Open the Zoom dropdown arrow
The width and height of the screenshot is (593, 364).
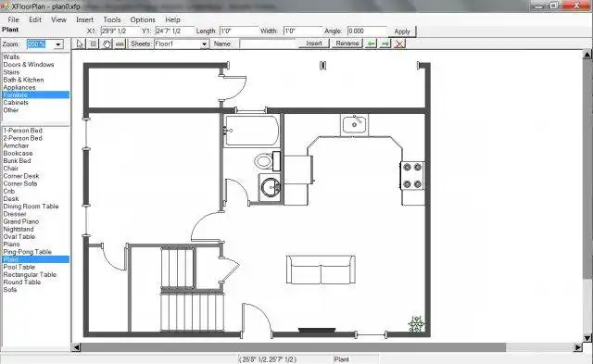(x=58, y=44)
